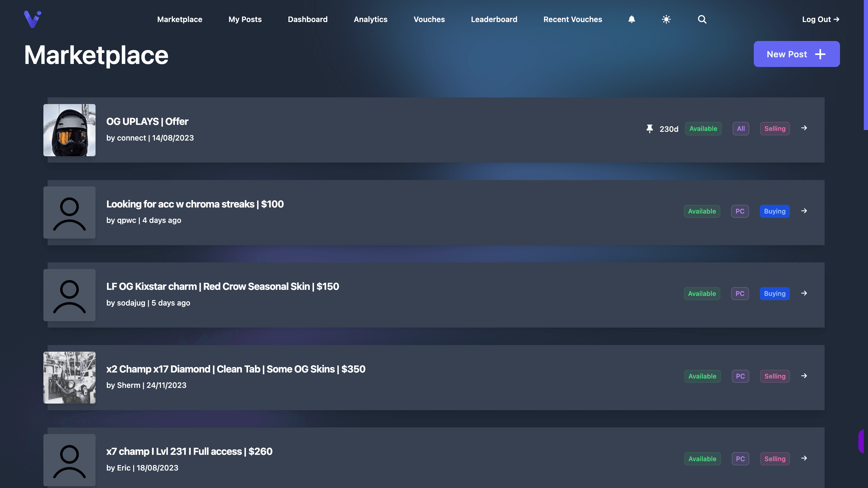
Task: Click the pin icon on OG UPLAYS post
Action: [649, 128]
